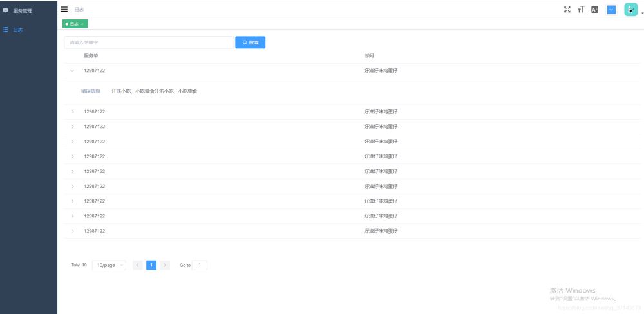
Task: Select page number 1 in pagination
Action: click(151, 265)
